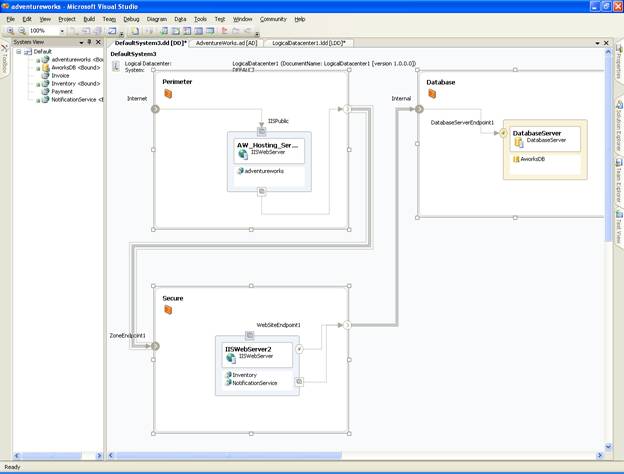The height and width of the screenshot is (474, 624).
Task: Select NotificationService inside IISWebServer2
Action: [x=251, y=383]
